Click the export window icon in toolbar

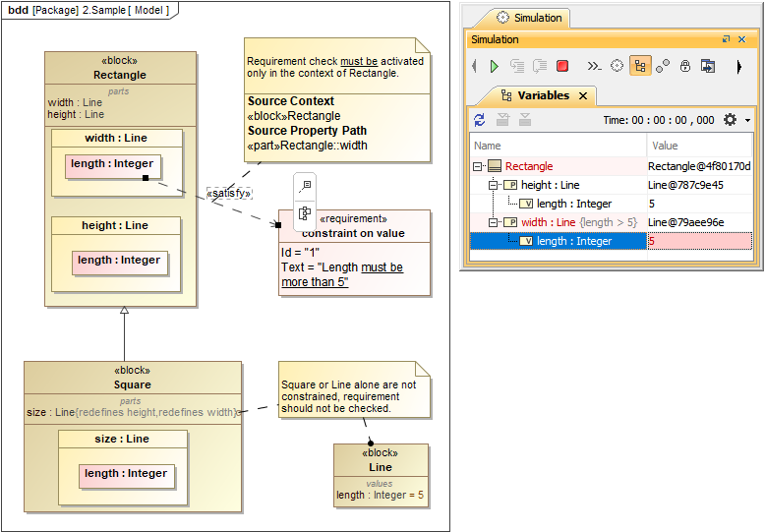pos(708,66)
